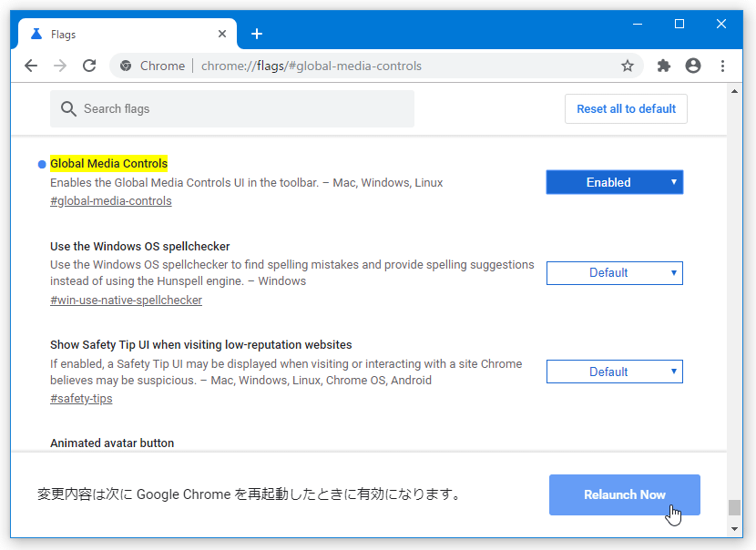Click Reset all to default
Image resolution: width=756 pixels, height=550 pixels.
[626, 109]
